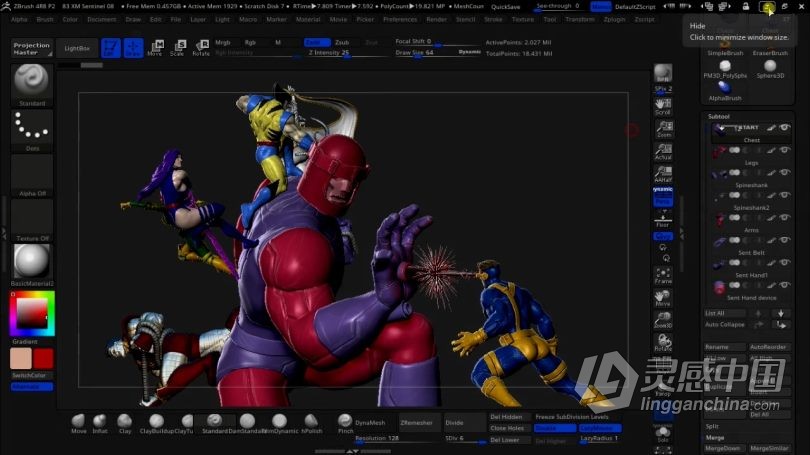Pick the TrimDynamic brush
This screenshot has height=455, width=810.
280,423
